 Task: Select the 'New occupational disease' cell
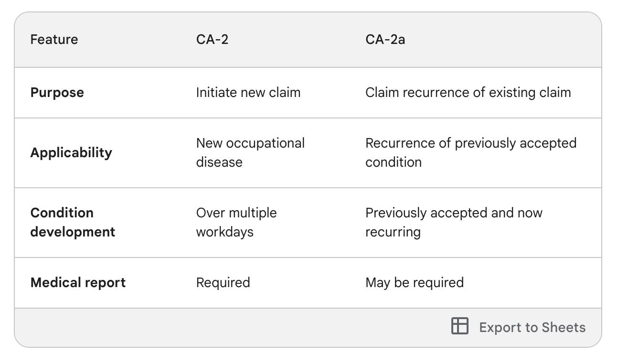tap(250, 152)
